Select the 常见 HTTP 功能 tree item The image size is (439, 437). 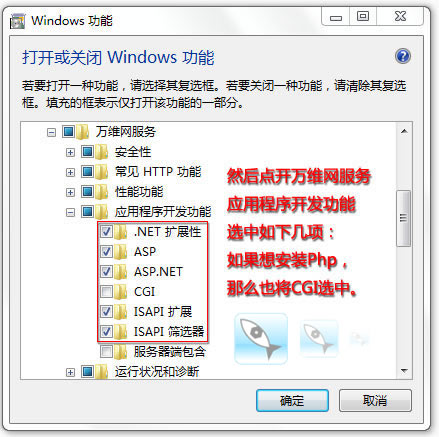[158, 172]
